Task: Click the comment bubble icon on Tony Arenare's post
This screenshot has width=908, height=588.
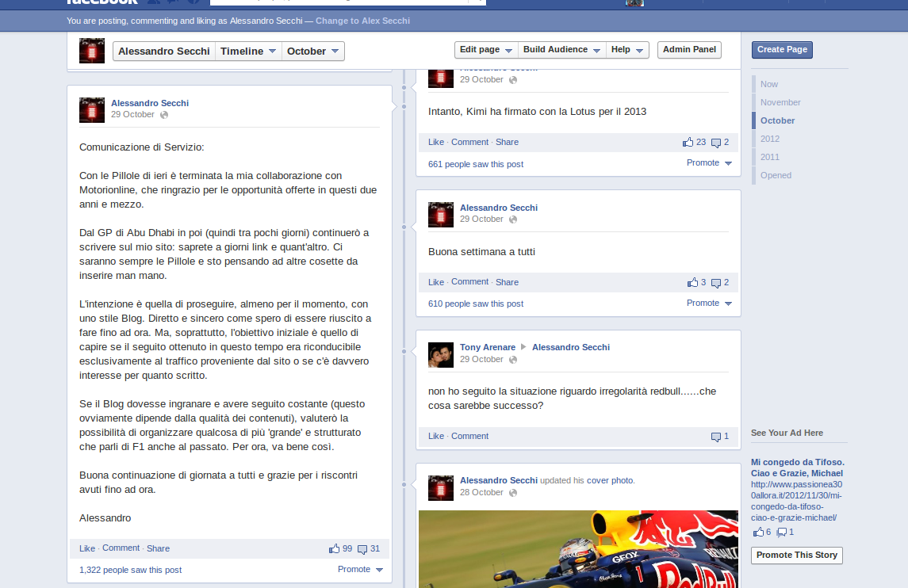Action: (x=716, y=437)
